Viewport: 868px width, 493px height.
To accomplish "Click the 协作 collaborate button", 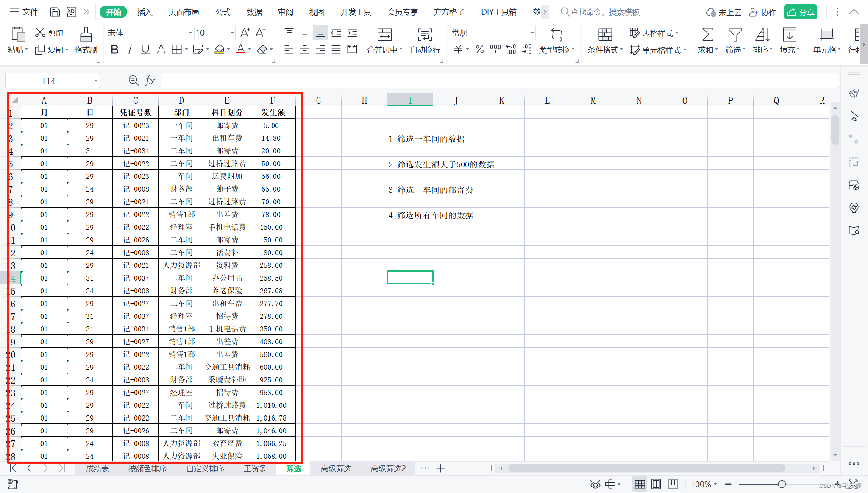I will (x=762, y=12).
